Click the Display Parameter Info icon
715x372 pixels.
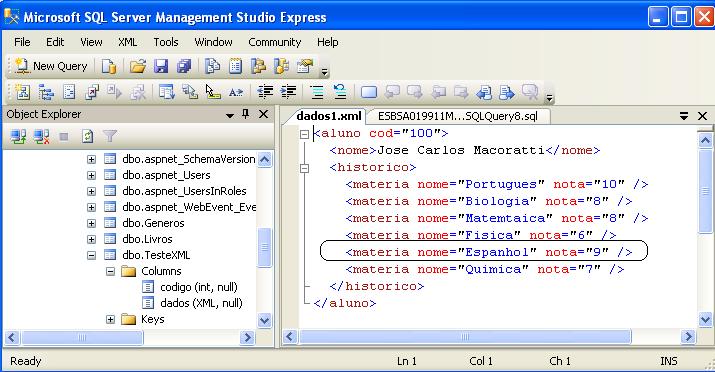[190, 92]
